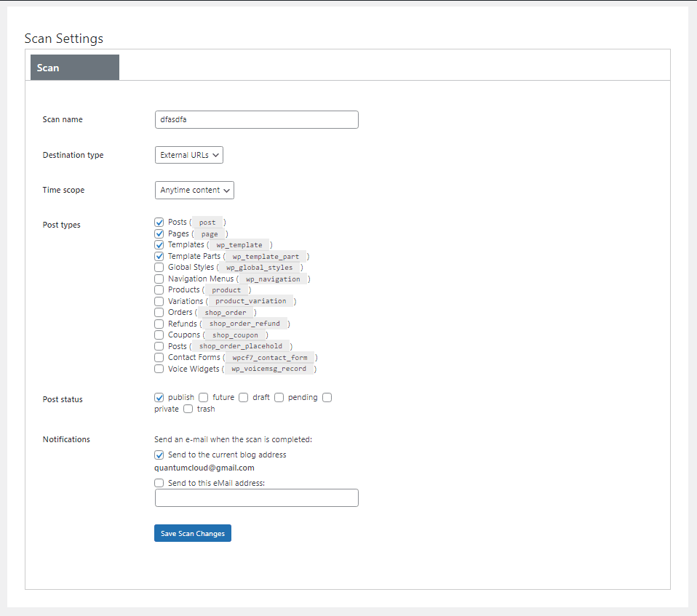This screenshot has width=697, height=616.
Task: Uncheck the Pages post type
Action: (x=159, y=233)
